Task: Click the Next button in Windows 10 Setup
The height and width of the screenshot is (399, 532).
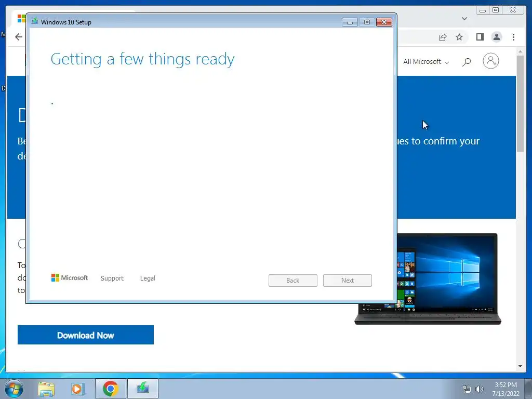Action: (x=348, y=281)
